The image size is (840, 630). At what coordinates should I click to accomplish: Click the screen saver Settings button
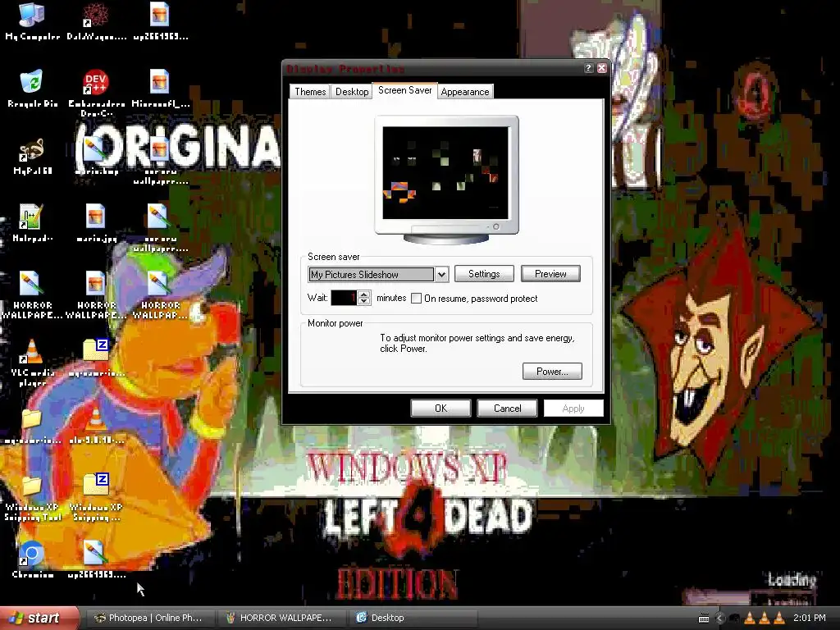tap(484, 274)
